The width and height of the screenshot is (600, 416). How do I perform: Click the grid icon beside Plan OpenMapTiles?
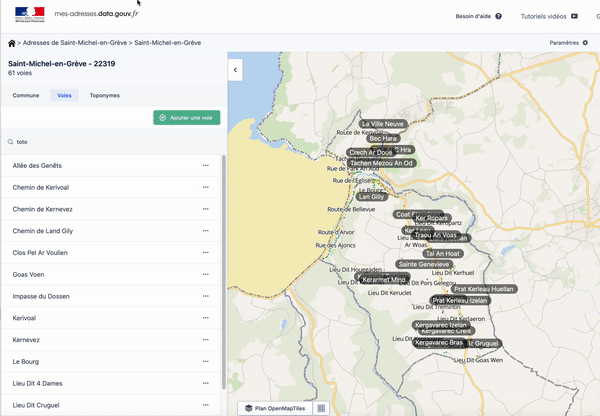(321, 408)
